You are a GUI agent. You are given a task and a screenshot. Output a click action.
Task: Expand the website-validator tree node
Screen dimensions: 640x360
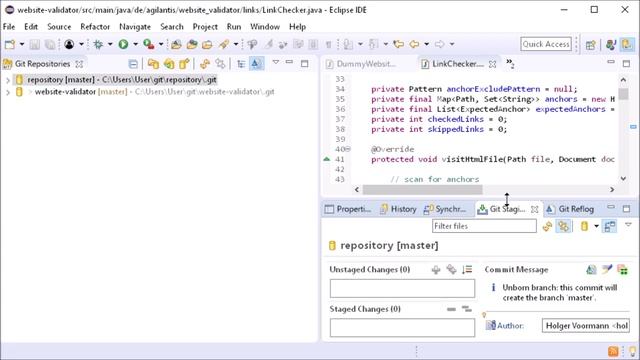pyautogui.click(x=7, y=92)
